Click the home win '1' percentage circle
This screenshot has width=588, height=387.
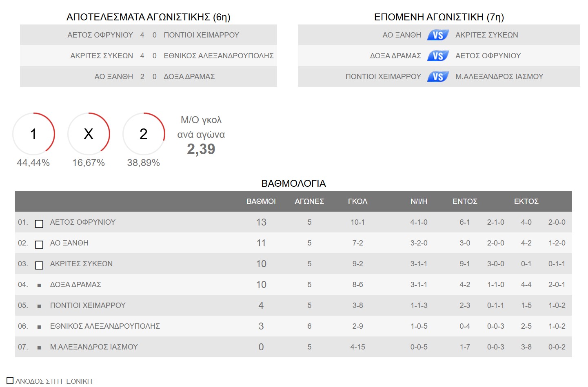point(33,134)
